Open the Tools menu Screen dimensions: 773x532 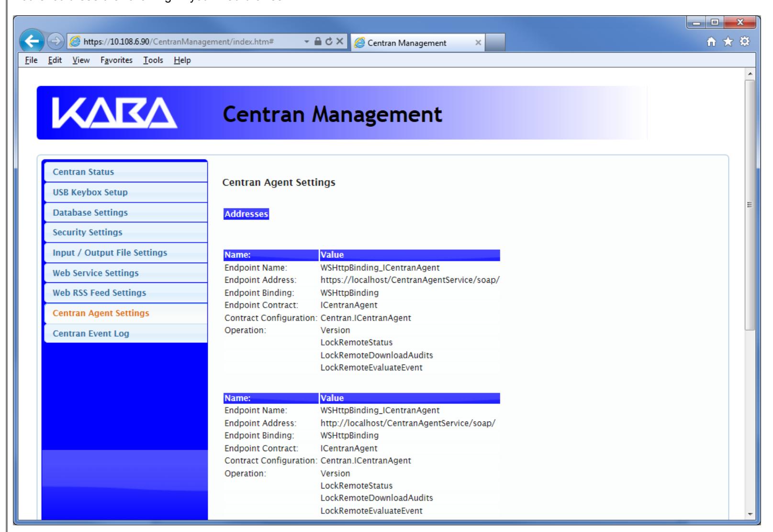(153, 60)
